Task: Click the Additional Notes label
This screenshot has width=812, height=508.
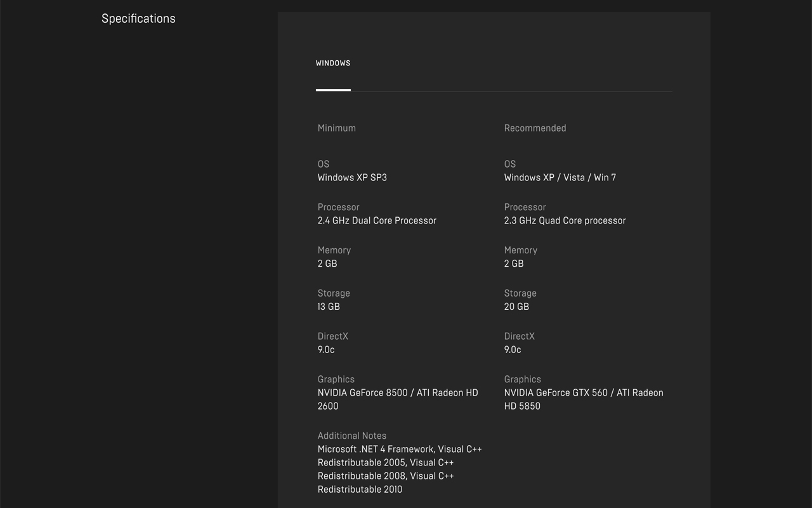Action: (x=351, y=436)
